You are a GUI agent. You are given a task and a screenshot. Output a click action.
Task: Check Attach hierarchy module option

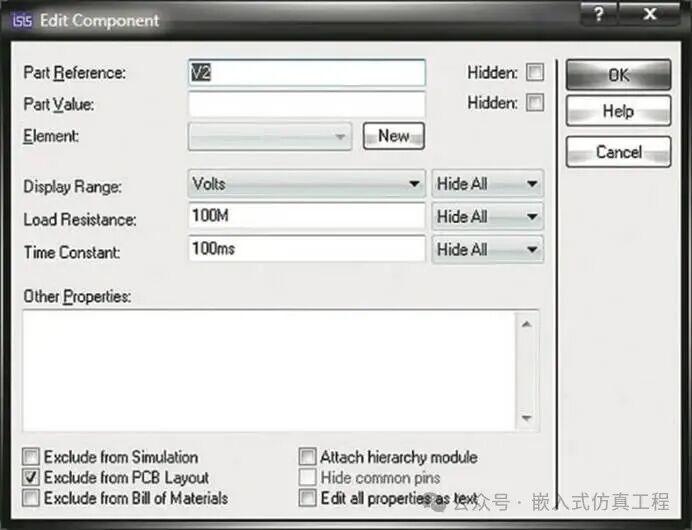[308, 457]
